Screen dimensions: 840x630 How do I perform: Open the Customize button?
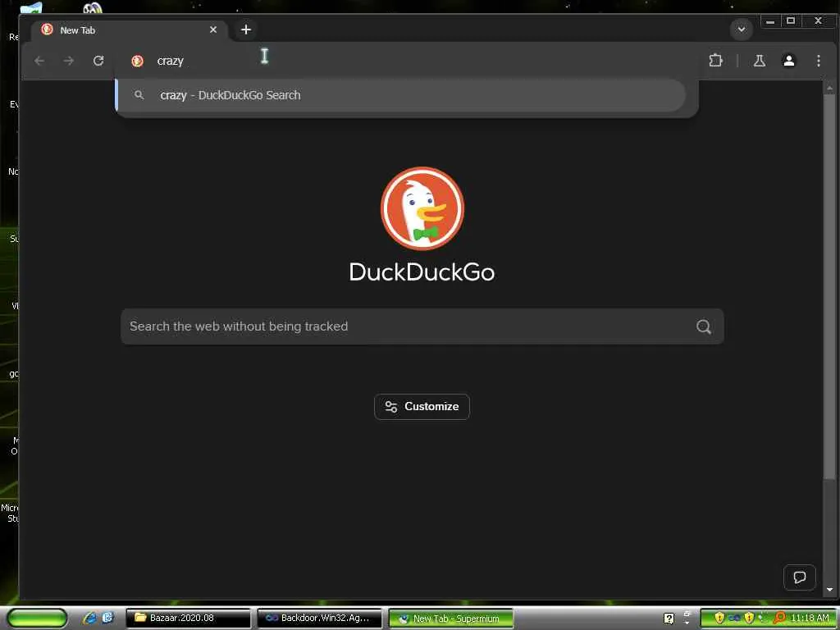(x=422, y=407)
